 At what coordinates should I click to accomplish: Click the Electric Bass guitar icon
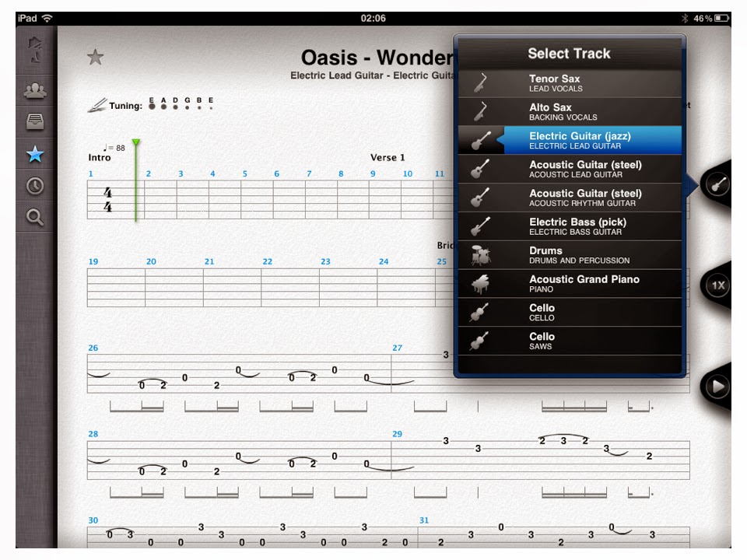(x=480, y=226)
